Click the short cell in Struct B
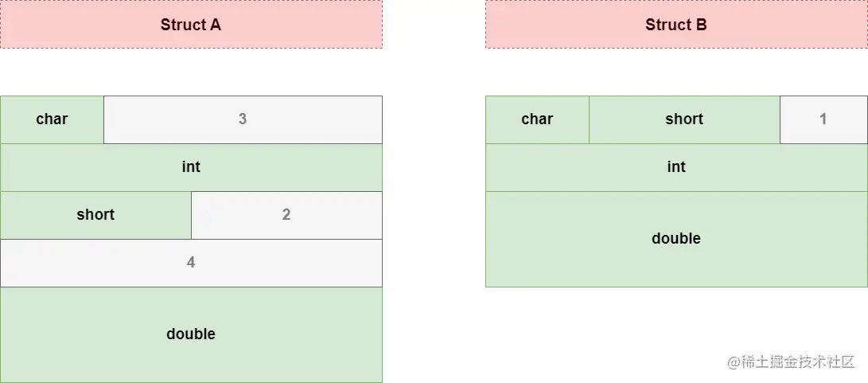This screenshot has height=383, width=868. point(685,119)
